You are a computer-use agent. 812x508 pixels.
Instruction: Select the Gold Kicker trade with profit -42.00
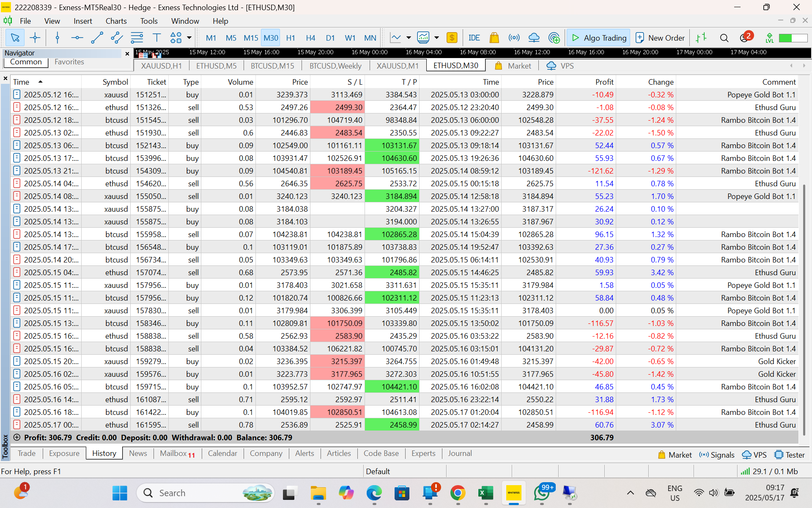404,361
